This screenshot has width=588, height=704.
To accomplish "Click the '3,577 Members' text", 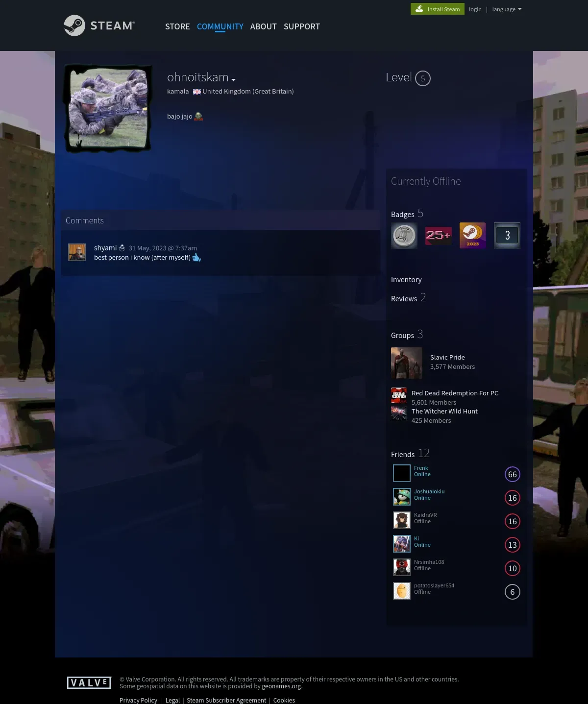I will pos(452,366).
